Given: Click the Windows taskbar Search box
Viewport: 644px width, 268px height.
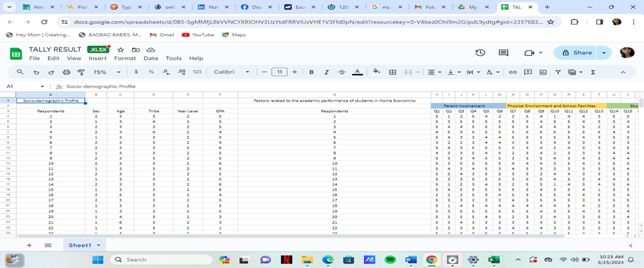Looking at the screenshot, I should 161,259.
